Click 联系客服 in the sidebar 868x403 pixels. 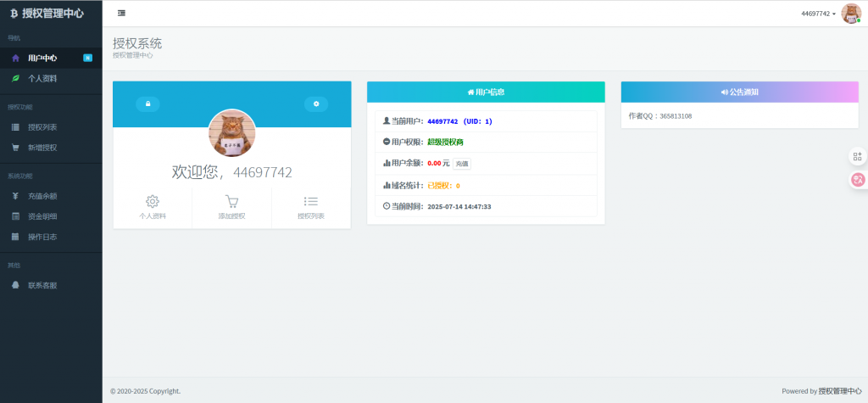point(42,286)
